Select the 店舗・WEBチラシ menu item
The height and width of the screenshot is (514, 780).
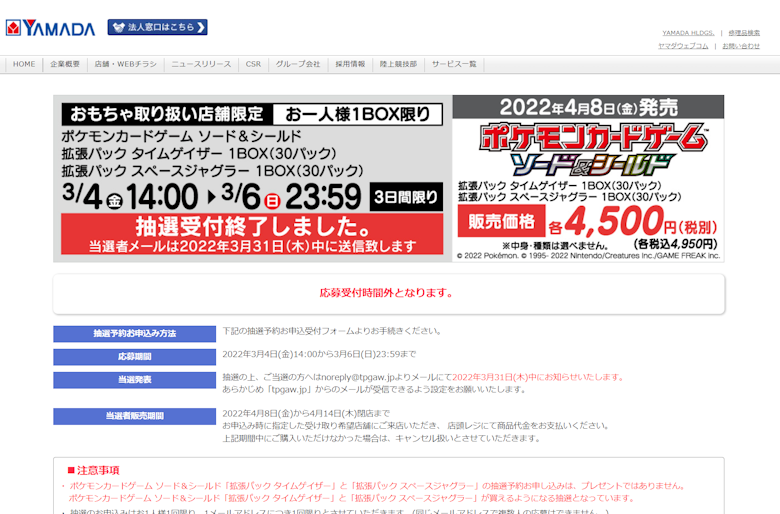click(125, 64)
